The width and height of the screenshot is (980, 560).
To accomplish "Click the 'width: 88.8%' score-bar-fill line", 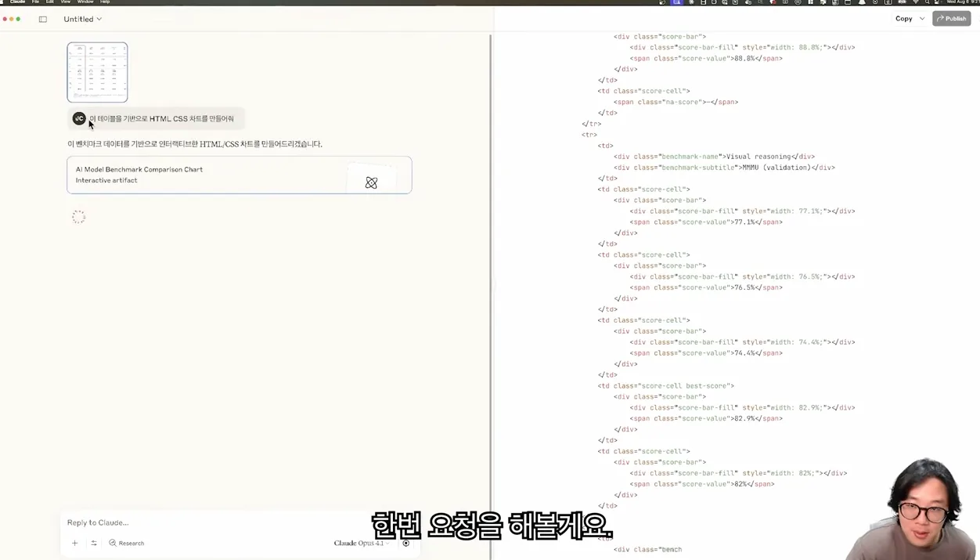I will [742, 48].
